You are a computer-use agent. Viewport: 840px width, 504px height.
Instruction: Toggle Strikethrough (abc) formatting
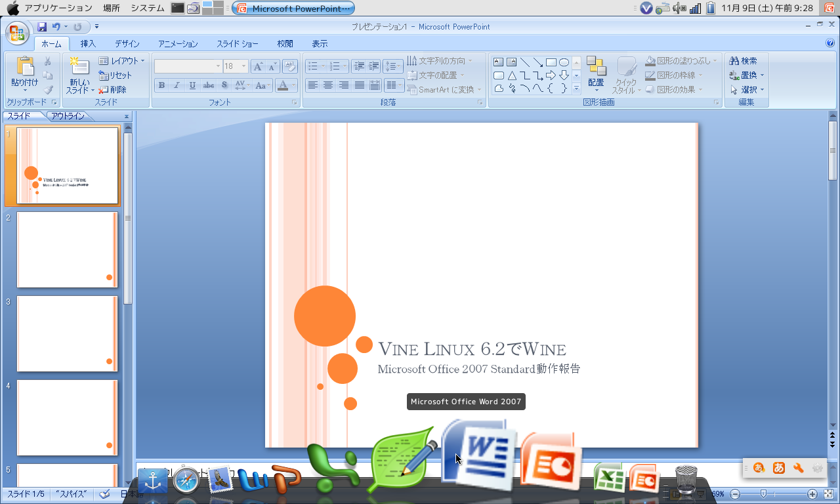point(209,85)
